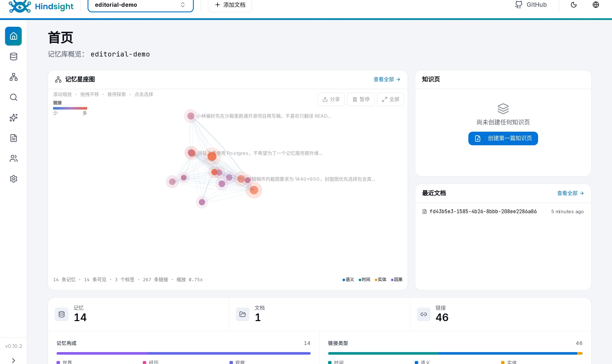Click 创建第一篇知识页 button
The image size is (612, 364).
pyautogui.click(x=503, y=138)
